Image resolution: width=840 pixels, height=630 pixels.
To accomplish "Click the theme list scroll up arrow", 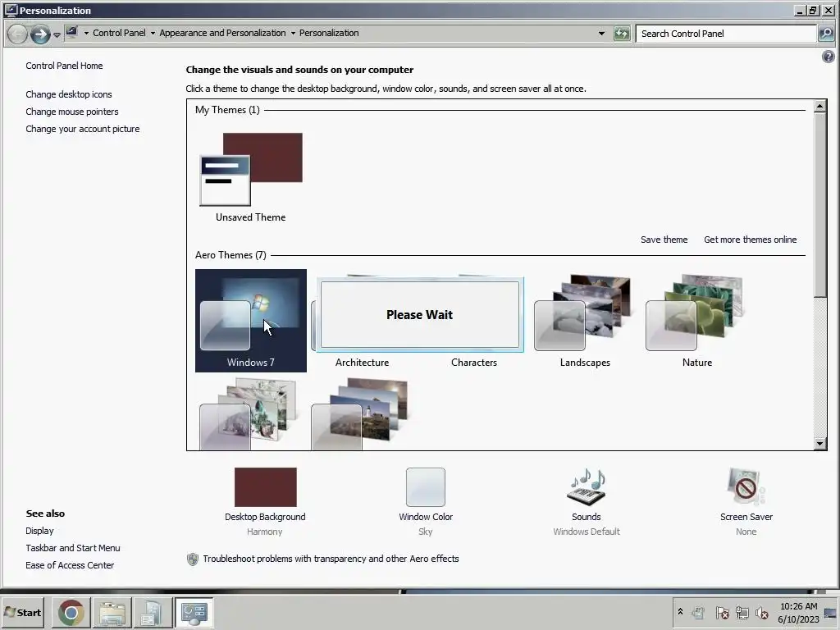I will point(819,106).
